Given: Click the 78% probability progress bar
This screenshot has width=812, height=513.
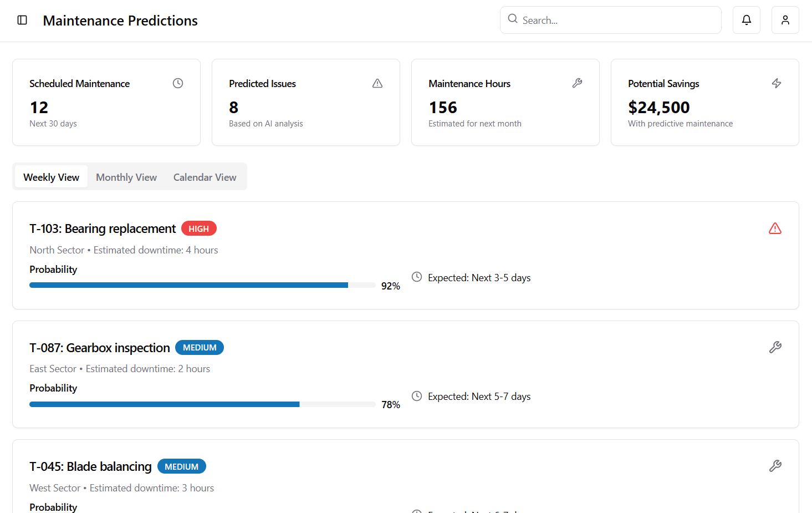Looking at the screenshot, I should [x=202, y=404].
